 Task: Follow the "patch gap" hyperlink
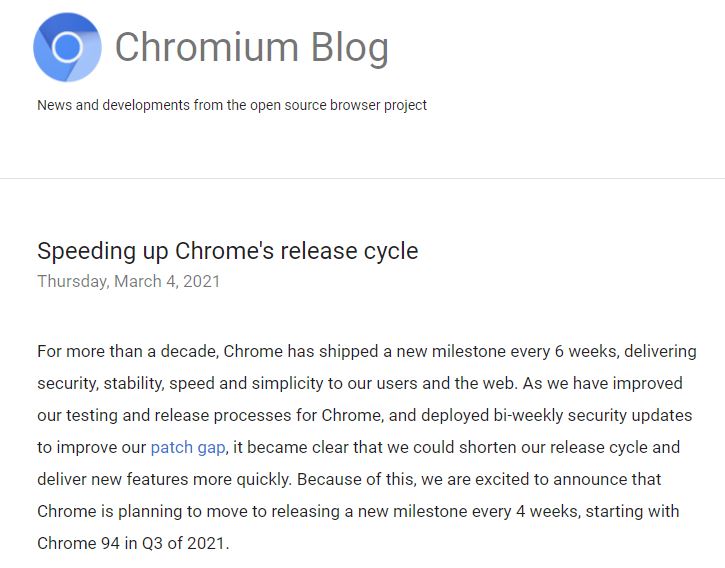point(188,447)
